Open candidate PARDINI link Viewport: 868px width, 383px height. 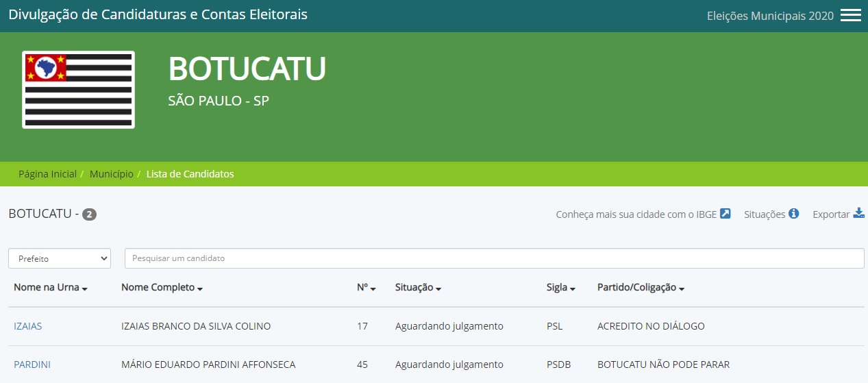point(32,365)
